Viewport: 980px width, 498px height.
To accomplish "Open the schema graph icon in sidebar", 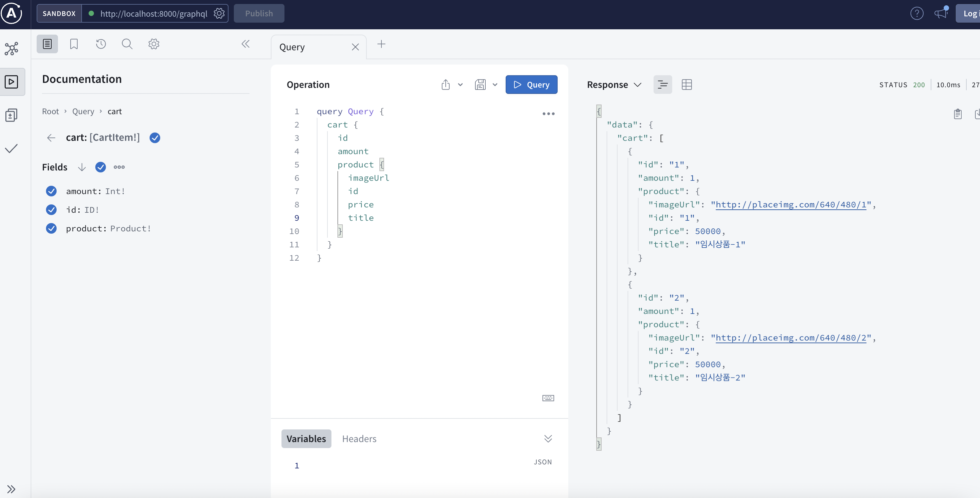I will (x=11, y=49).
